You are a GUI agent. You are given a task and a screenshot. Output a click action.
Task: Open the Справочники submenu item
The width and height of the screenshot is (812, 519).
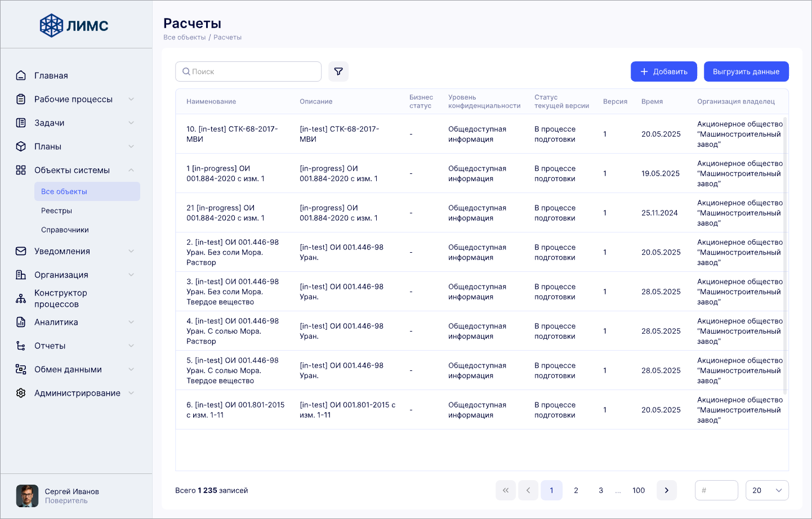65,230
